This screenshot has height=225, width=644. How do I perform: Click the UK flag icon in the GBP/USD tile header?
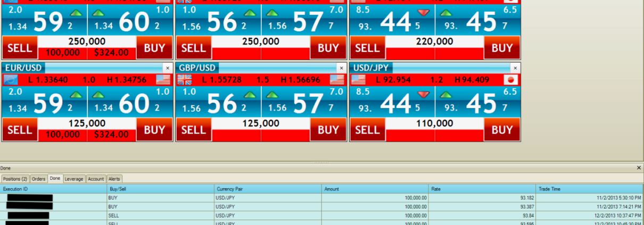184,80
